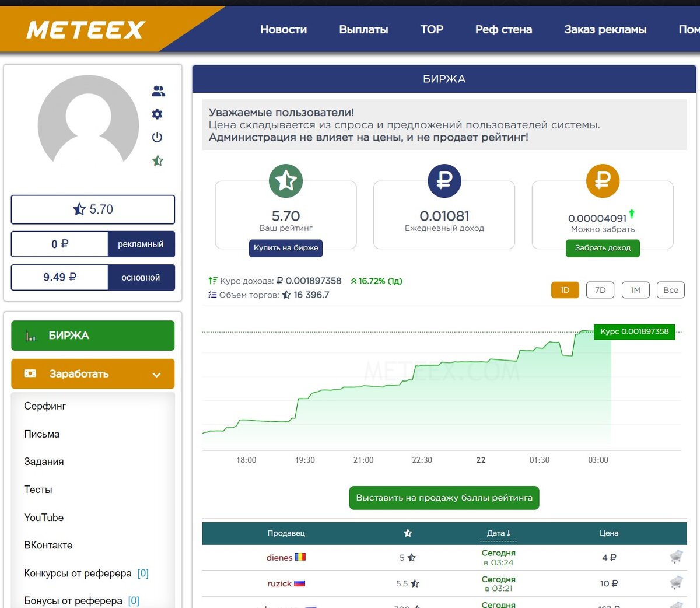
Task: Open account settings via gear icon
Action: (x=156, y=114)
